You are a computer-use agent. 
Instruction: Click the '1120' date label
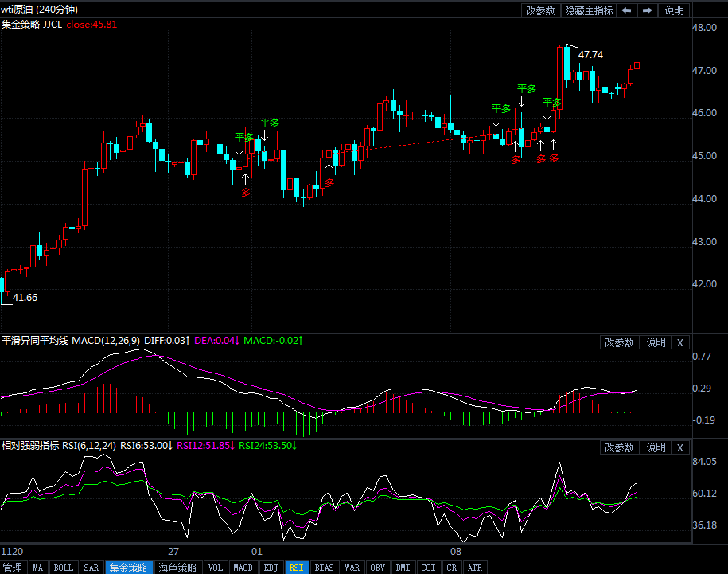point(12,551)
